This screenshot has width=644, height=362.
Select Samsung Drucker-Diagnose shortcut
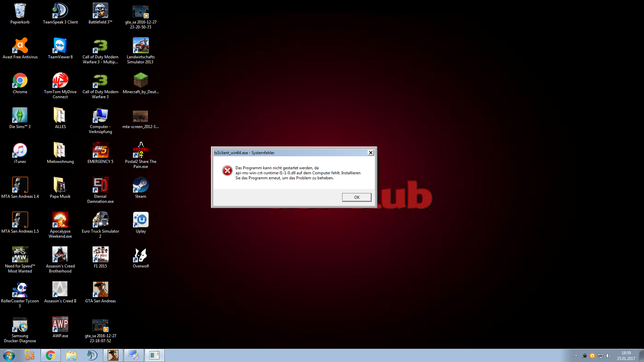pos(20,330)
